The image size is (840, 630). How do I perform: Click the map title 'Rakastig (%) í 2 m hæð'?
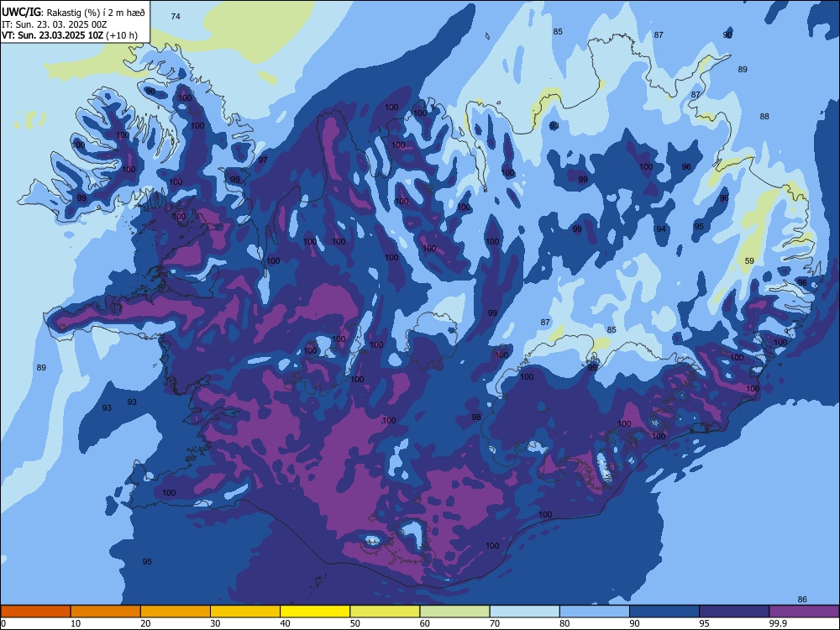96,13
